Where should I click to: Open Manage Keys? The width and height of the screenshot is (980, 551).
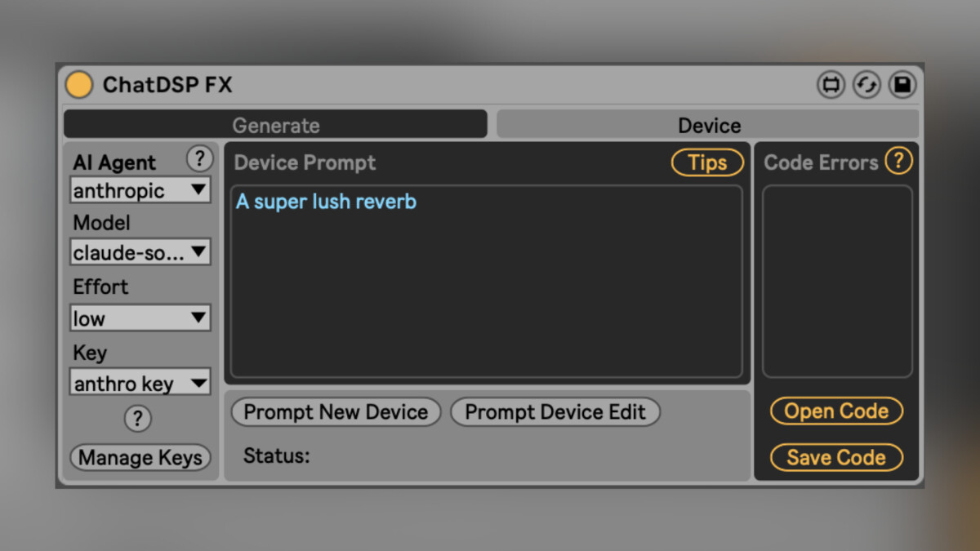click(140, 458)
